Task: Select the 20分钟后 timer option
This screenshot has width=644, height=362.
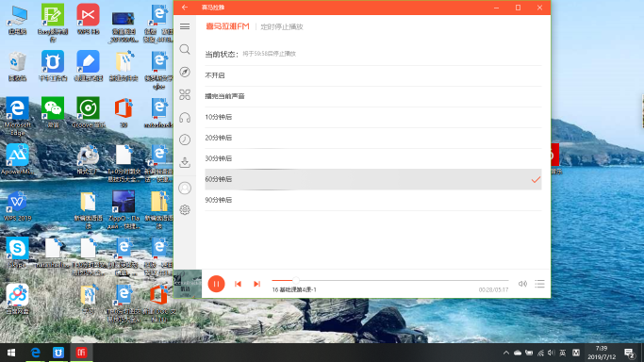Action: (373, 138)
